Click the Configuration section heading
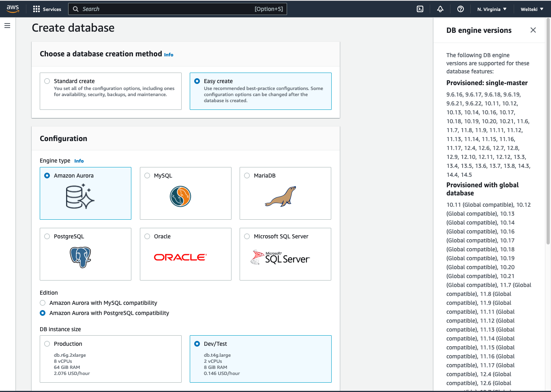 tap(63, 139)
